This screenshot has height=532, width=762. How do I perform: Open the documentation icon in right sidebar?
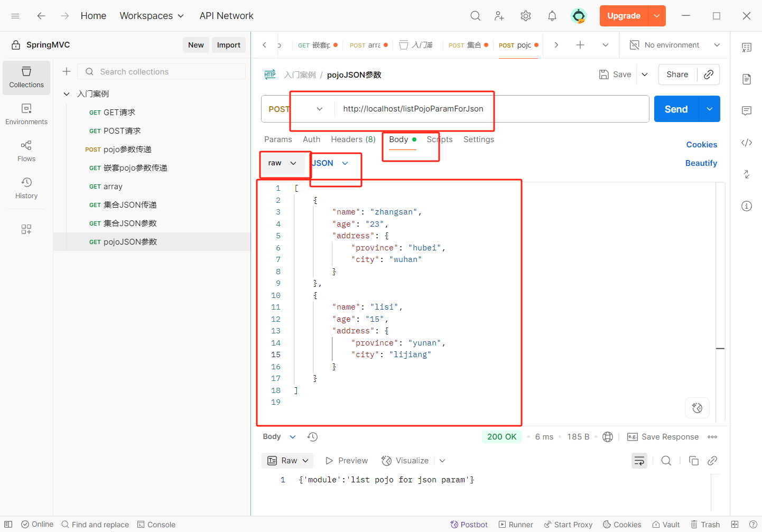(x=747, y=79)
